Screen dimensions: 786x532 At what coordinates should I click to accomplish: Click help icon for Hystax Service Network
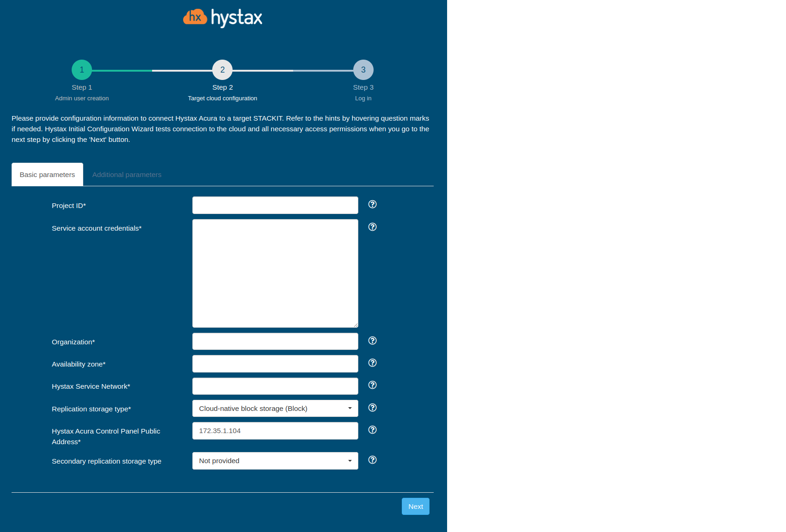click(373, 385)
